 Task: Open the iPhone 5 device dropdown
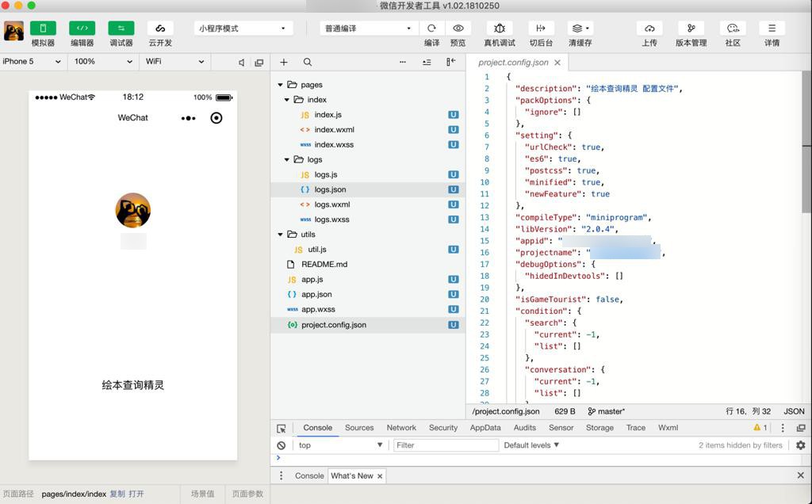click(x=32, y=62)
